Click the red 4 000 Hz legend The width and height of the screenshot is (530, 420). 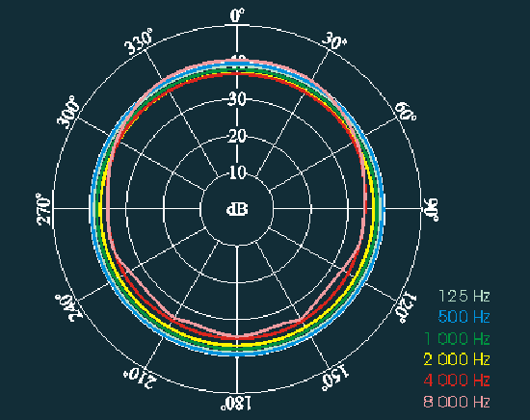coord(457,381)
